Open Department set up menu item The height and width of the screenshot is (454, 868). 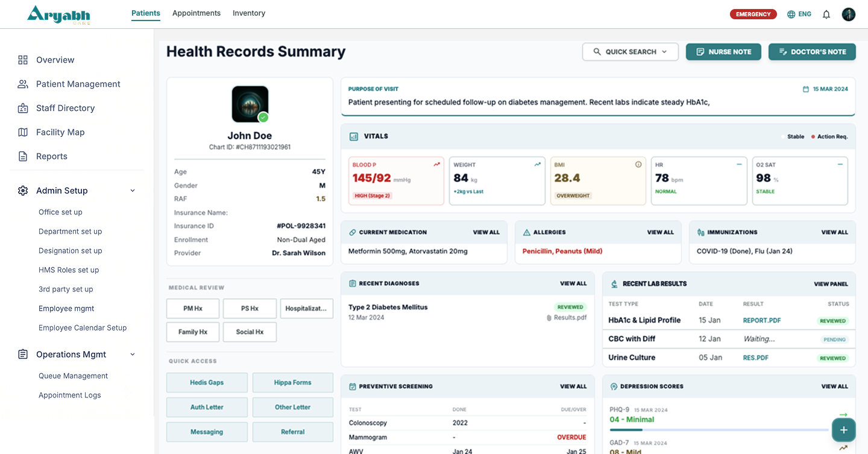tap(71, 231)
